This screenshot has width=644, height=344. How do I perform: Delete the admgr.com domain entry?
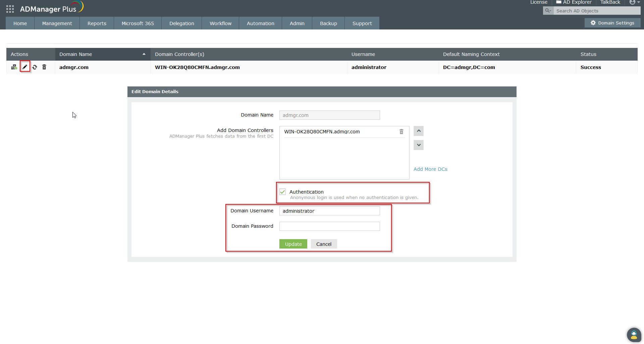44,67
